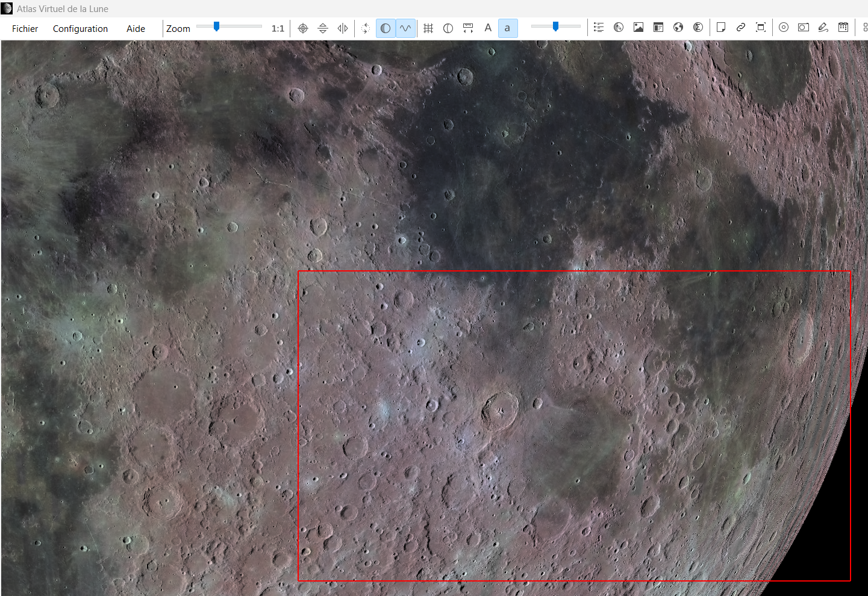Click the sigma symbol icon

[698, 28]
